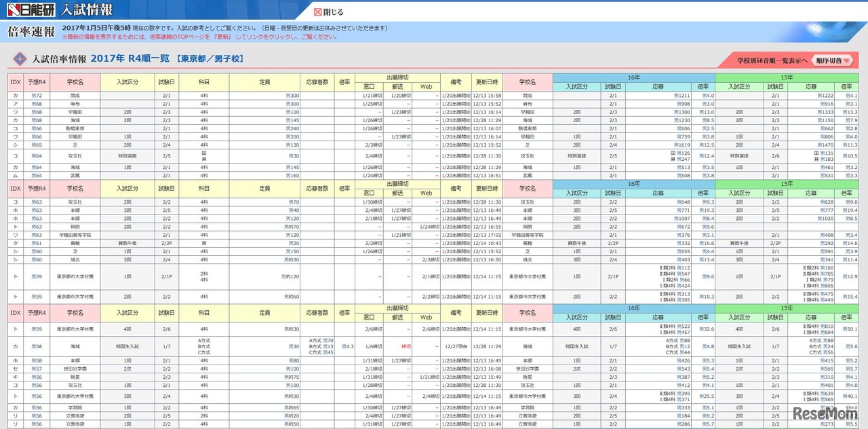Click the 入試情報 header title
Screen dimensions: 868x429
coord(87,10)
